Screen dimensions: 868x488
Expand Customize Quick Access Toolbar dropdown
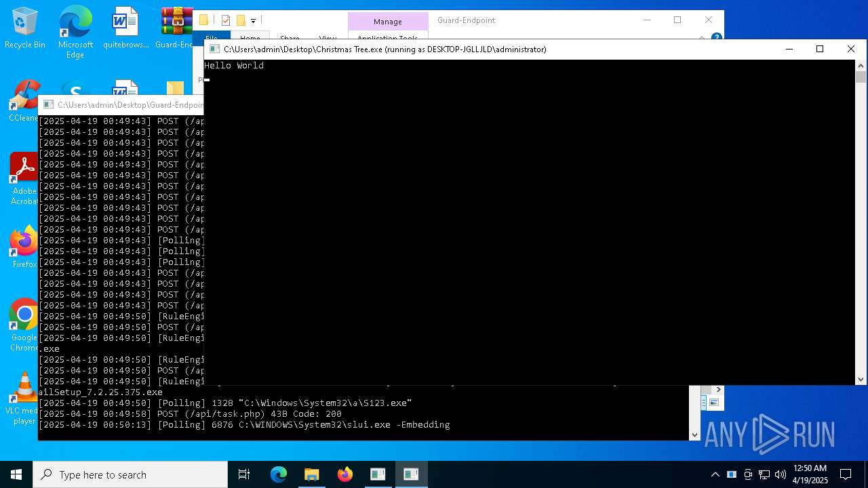coord(253,21)
